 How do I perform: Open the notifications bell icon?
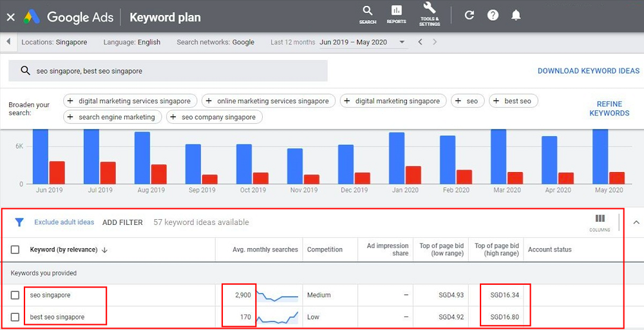(516, 15)
